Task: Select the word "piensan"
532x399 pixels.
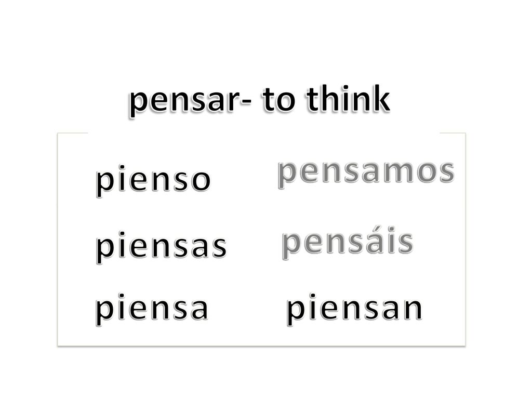Action: pyautogui.click(x=354, y=309)
